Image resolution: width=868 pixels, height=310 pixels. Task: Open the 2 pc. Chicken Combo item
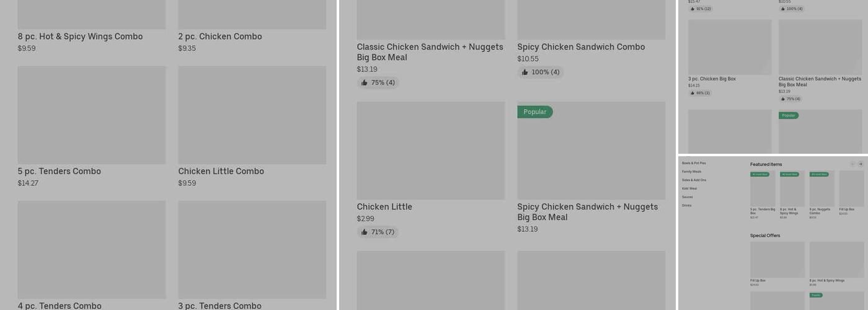(220, 37)
